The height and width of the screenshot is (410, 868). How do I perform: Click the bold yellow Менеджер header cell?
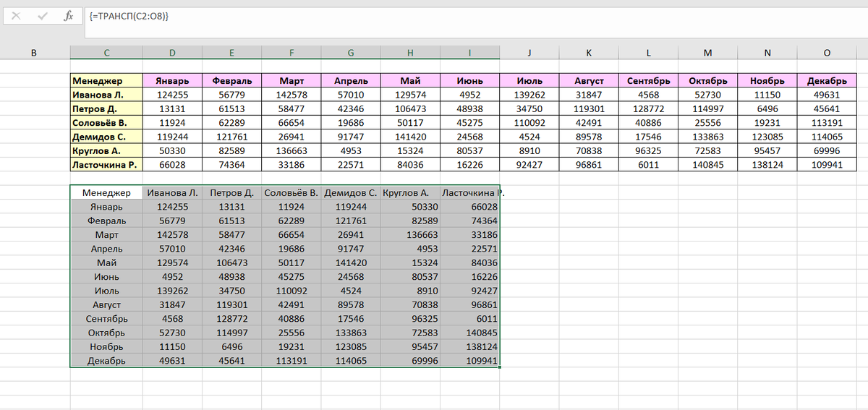point(106,81)
